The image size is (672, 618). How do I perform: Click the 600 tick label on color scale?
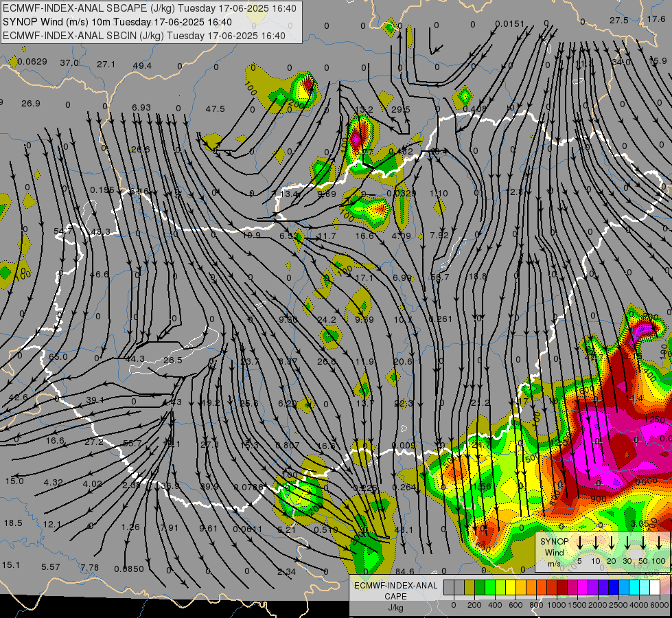(x=515, y=605)
